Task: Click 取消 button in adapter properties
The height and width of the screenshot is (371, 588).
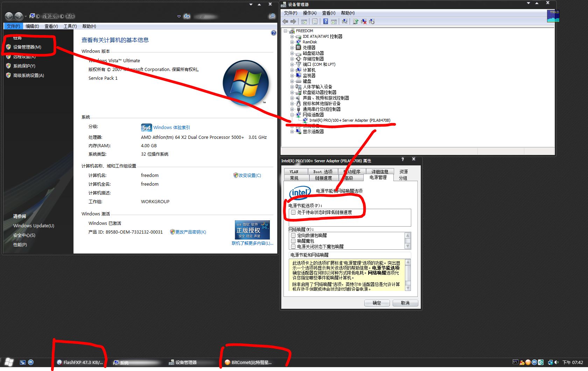Action: 405,303
